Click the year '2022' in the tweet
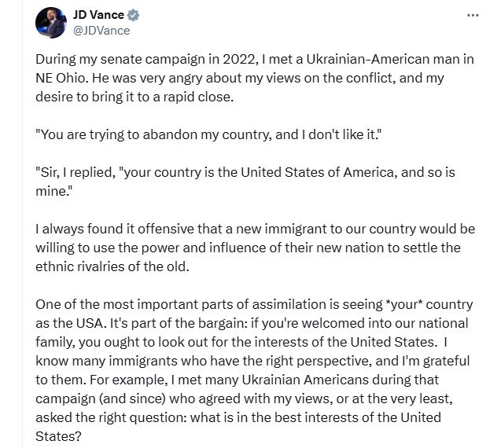The image size is (490, 448). pyautogui.click(x=239, y=59)
